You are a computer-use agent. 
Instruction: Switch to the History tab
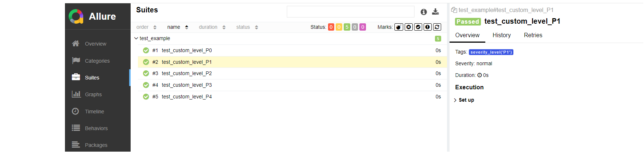point(501,35)
